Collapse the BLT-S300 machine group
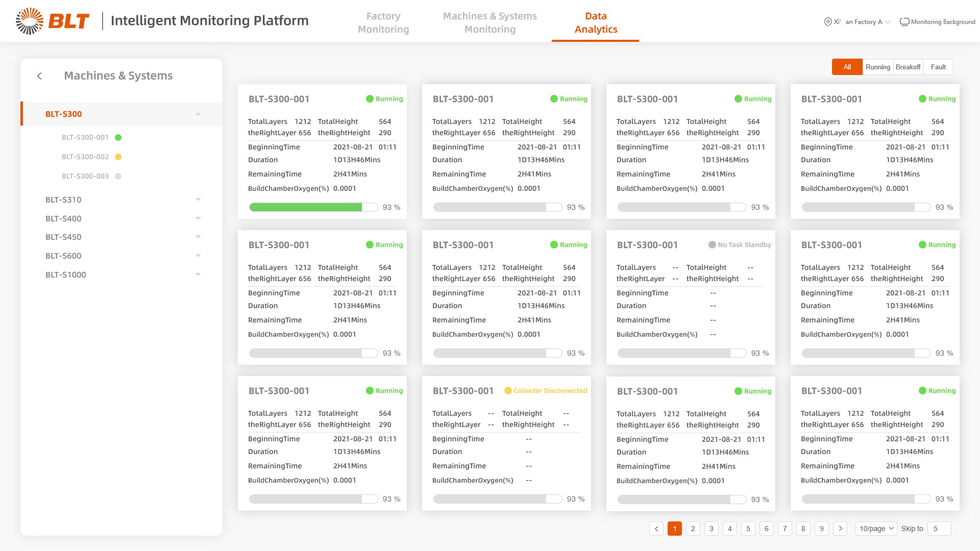 [198, 114]
